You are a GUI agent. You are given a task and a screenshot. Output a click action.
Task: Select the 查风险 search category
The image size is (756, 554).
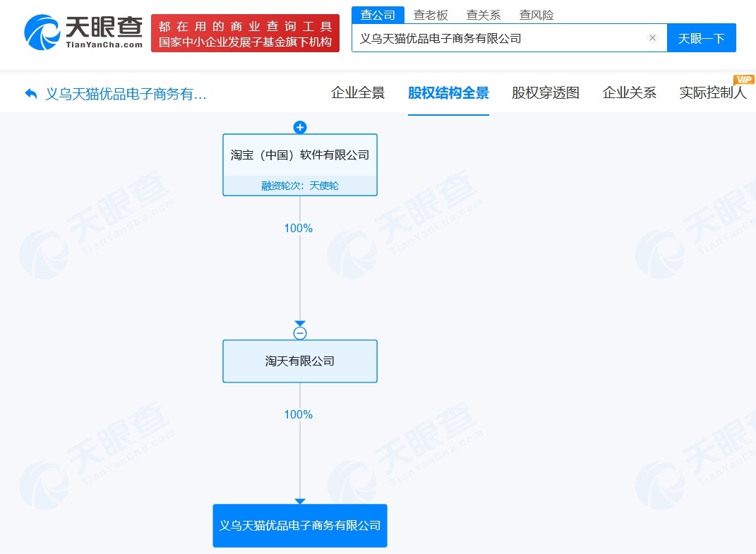click(536, 15)
